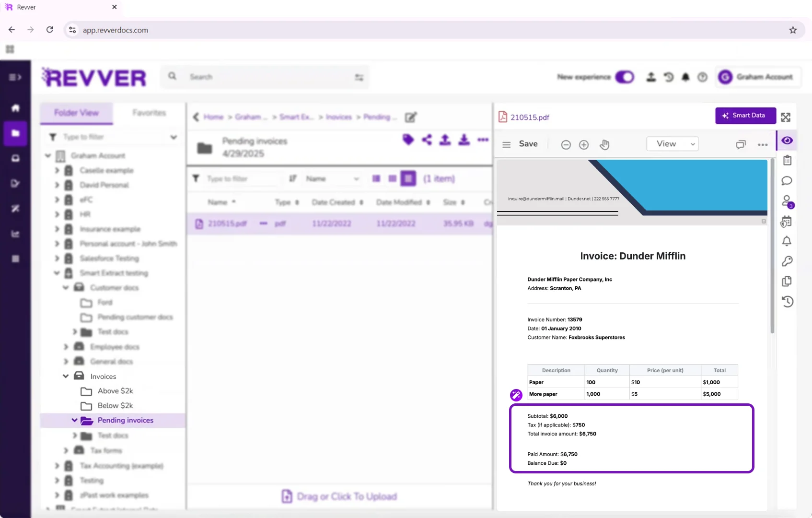Expand the David Personal cabinet
This screenshot has height=518, width=812.
[57, 185]
